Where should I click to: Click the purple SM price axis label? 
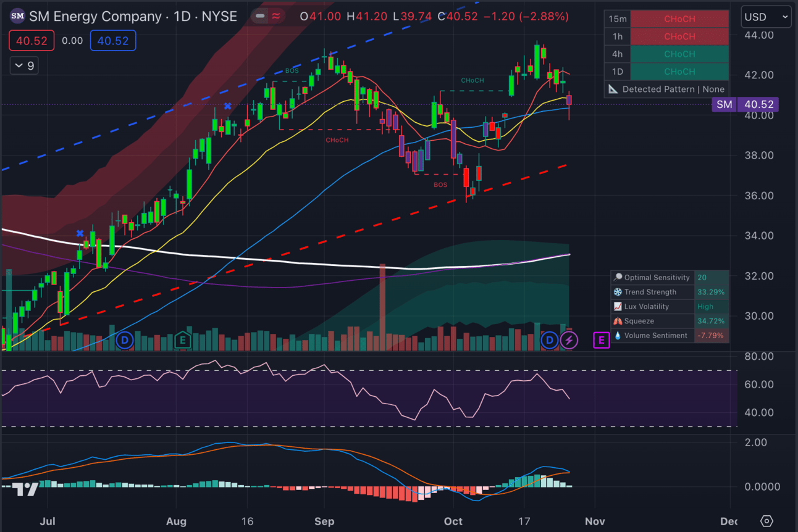coord(724,104)
